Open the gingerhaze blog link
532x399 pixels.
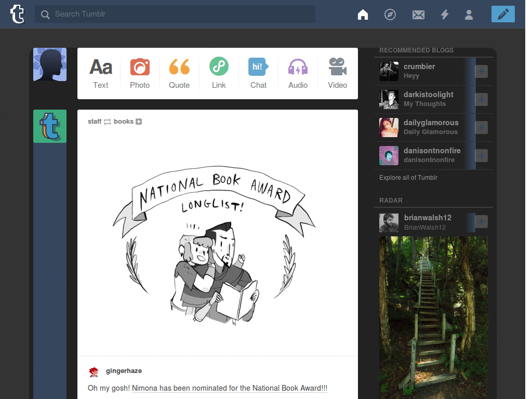[124, 371]
